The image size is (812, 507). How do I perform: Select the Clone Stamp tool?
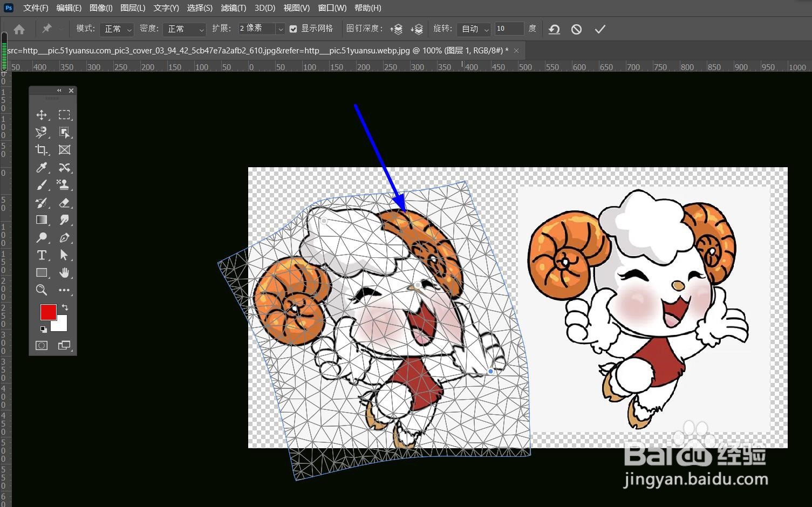coord(64,185)
